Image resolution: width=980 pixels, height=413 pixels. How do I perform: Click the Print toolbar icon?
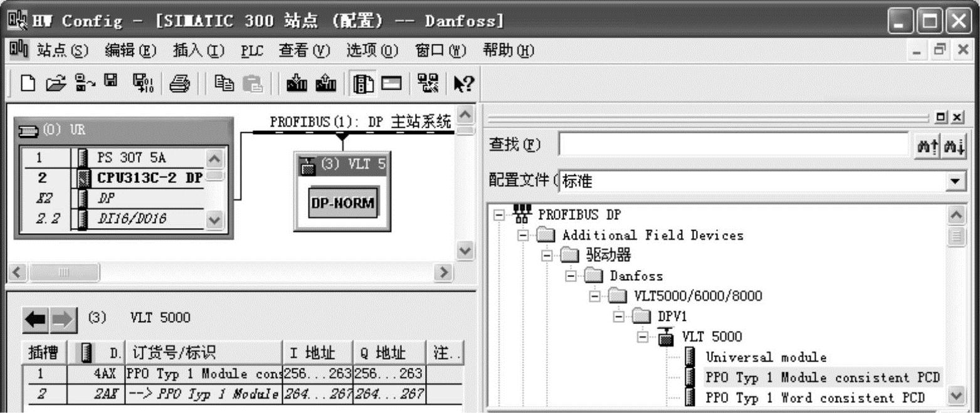click(x=181, y=83)
